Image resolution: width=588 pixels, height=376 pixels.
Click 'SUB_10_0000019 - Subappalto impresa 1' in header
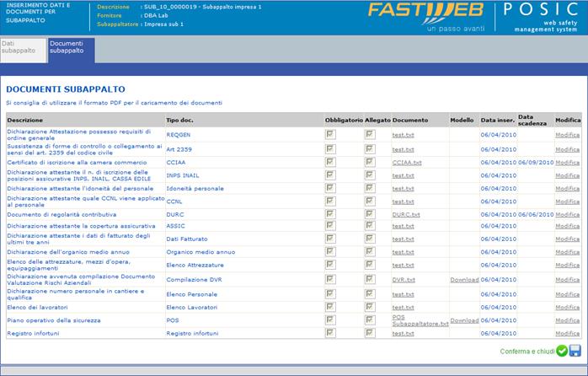tap(202, 7)
